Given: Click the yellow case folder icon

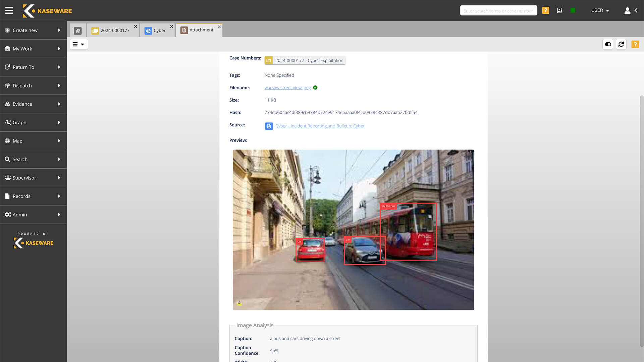Looking at the screenshot, I should click(x=269, y=60).
